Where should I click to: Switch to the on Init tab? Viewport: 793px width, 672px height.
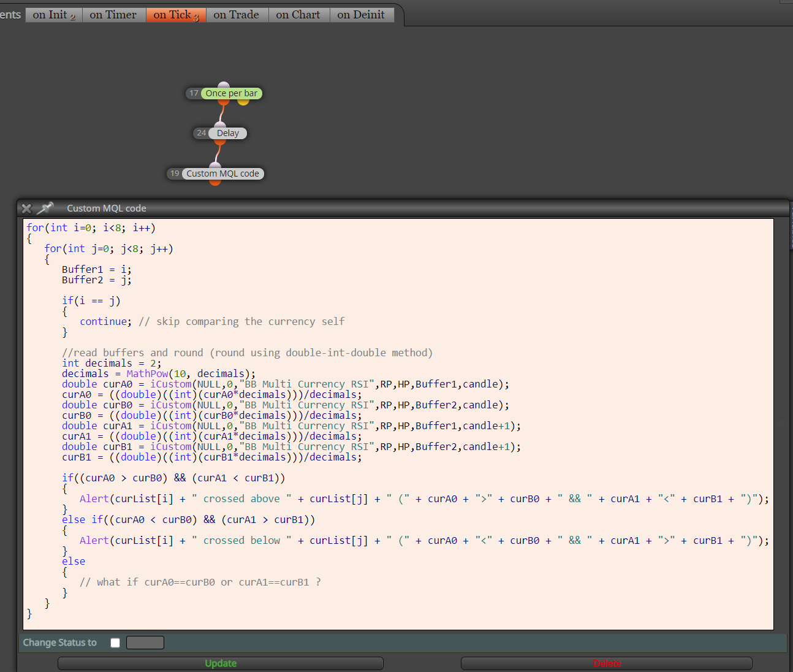tap(54, 15)
